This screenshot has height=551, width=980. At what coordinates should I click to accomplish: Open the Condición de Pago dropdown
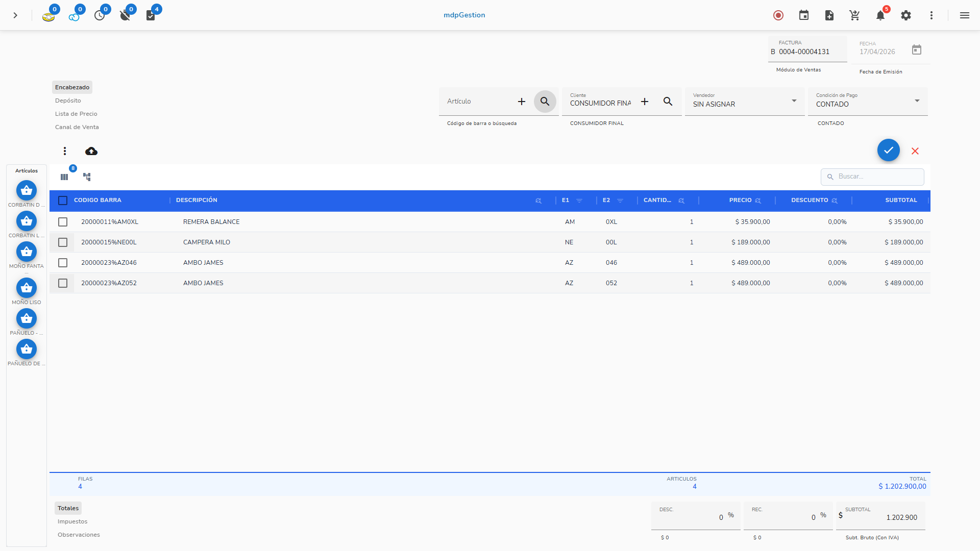[917, 101]
